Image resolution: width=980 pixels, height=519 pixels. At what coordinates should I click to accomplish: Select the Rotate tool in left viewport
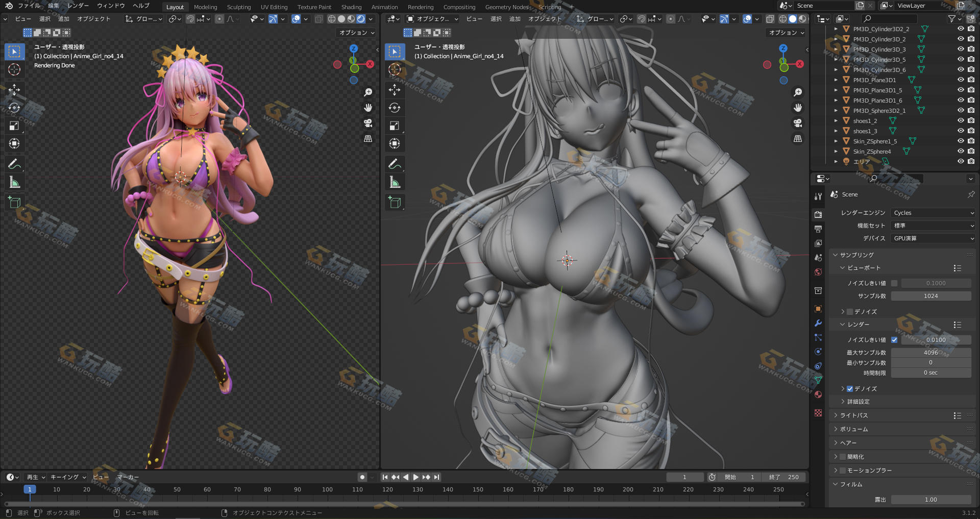click(14, 108)
